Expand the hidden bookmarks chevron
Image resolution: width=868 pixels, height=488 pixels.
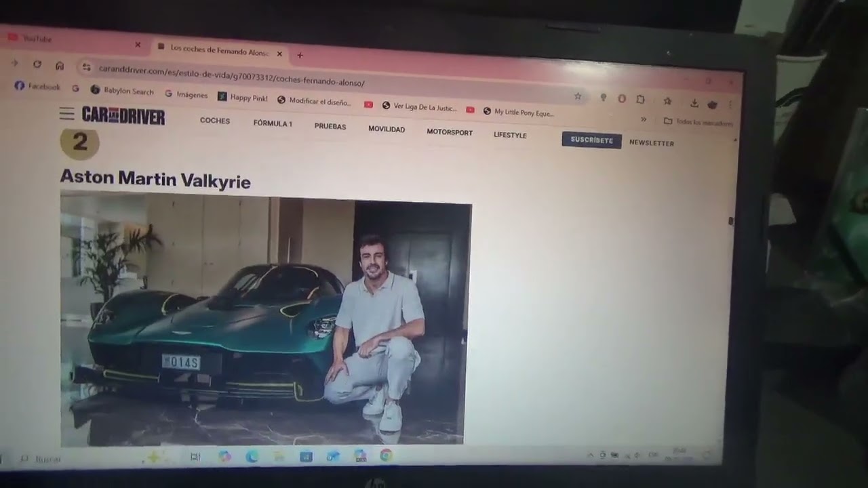tap(644, 119)
